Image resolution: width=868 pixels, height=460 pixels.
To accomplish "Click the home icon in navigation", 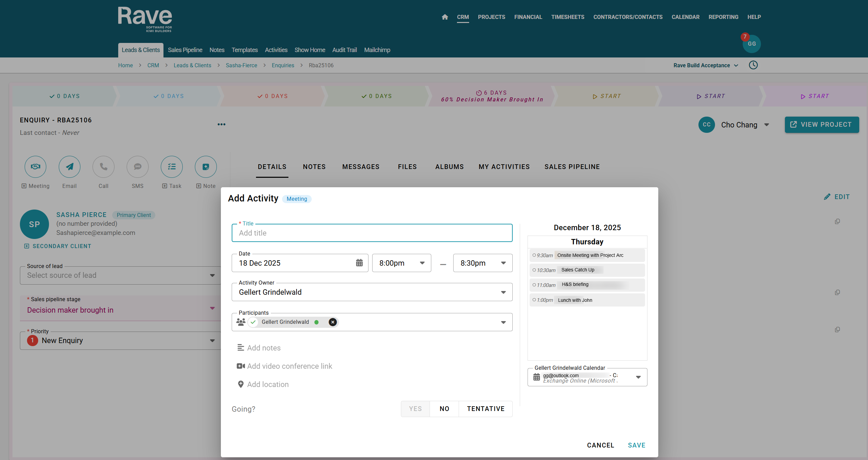I will click(445, 17).
